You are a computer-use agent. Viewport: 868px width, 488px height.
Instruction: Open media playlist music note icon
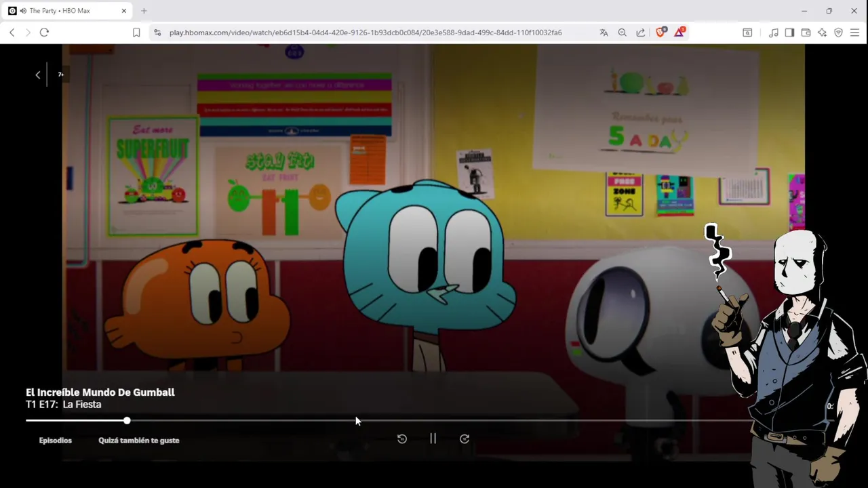(773, 33)
